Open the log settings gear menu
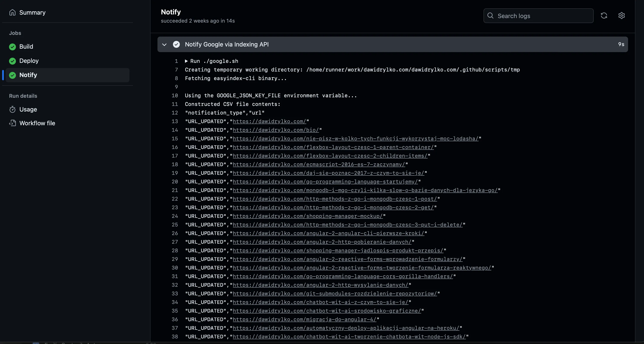This screenshot has width=644, height=344. (x=621, y=16)
